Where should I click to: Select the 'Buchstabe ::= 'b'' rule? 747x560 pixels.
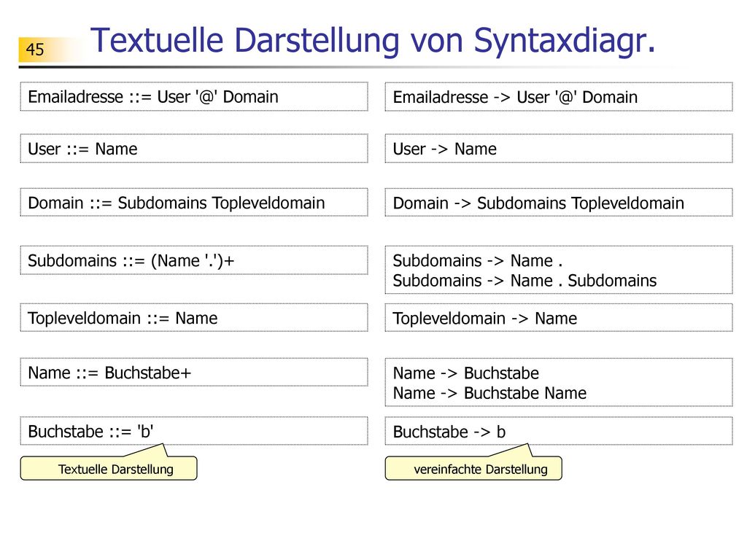pos(194,431)
